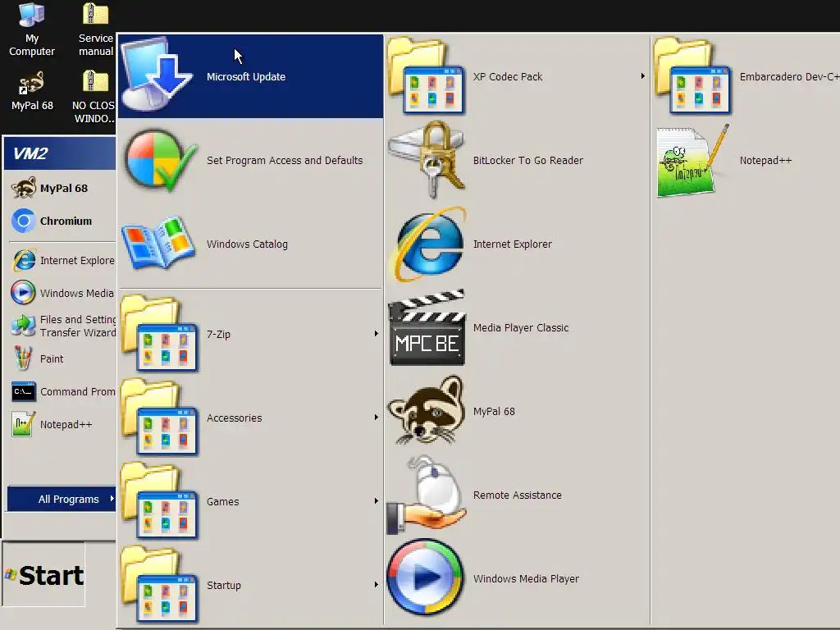Open the Microsoft Update icon

[x=157, y=75]
